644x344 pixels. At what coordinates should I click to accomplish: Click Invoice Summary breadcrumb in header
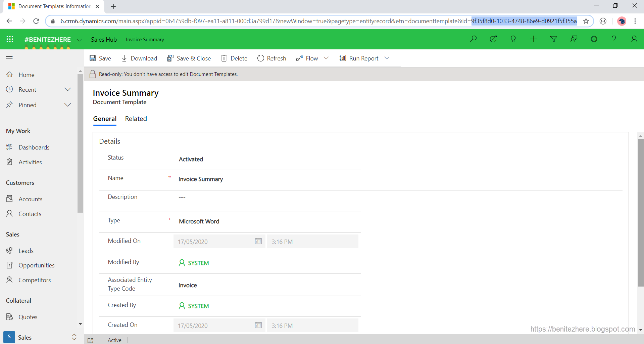[145, 40]
